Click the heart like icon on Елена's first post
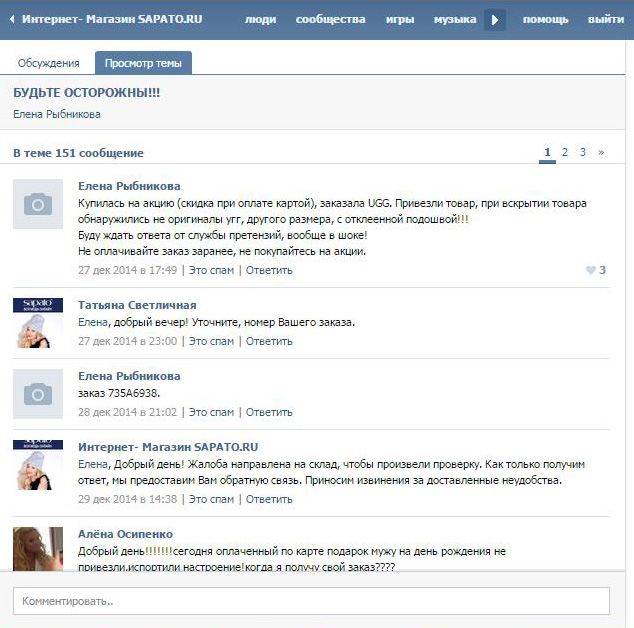 coord(591,270)
